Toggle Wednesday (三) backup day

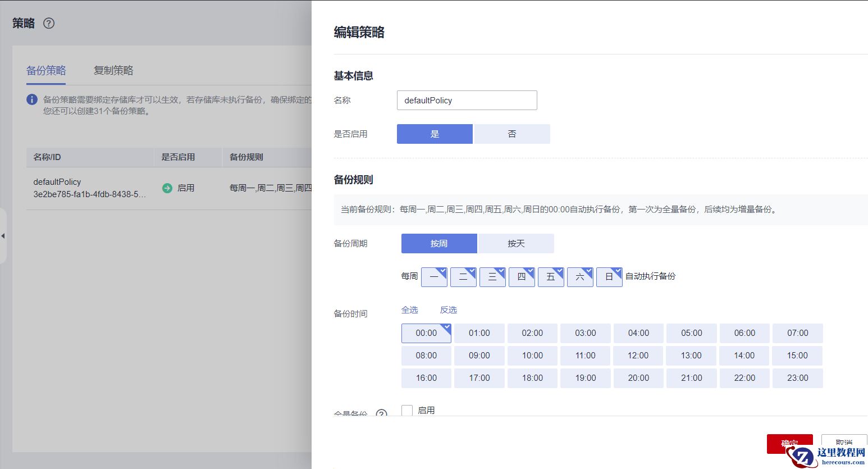(x=492, y=277)
